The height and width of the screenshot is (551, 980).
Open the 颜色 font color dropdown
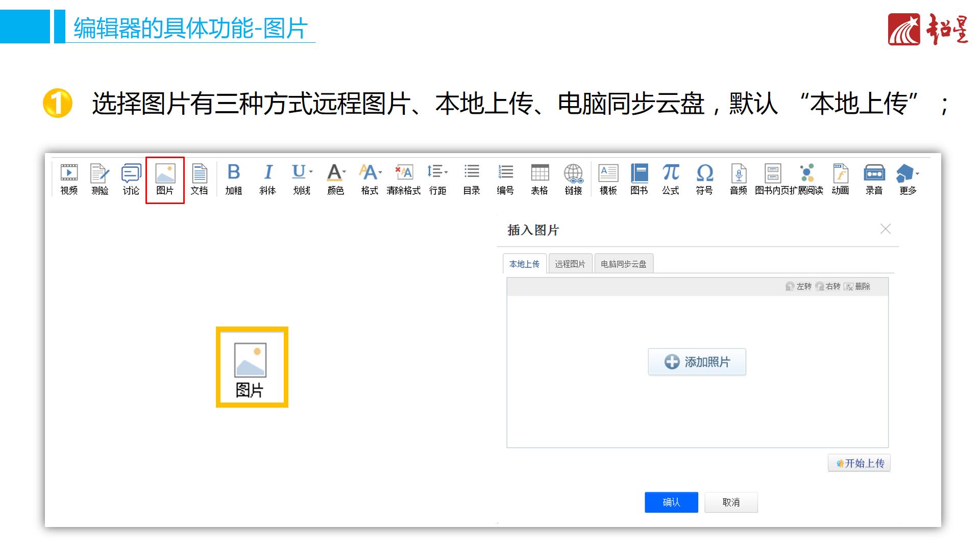point(345,172)
